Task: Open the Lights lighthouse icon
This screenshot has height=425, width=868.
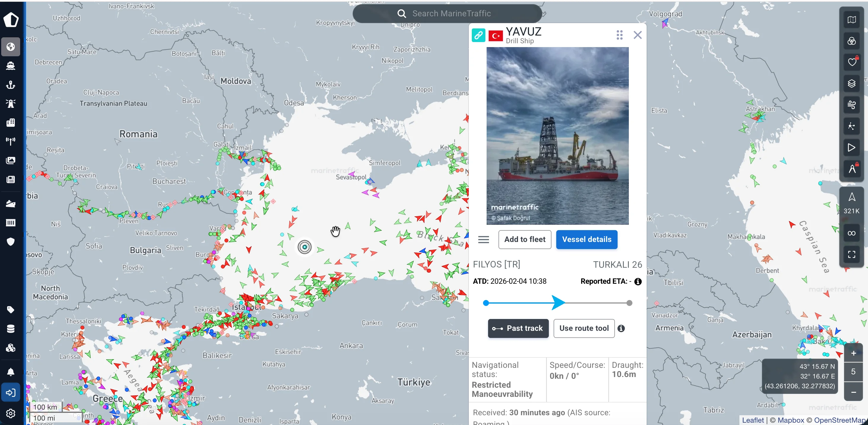Action: (11, 103)
